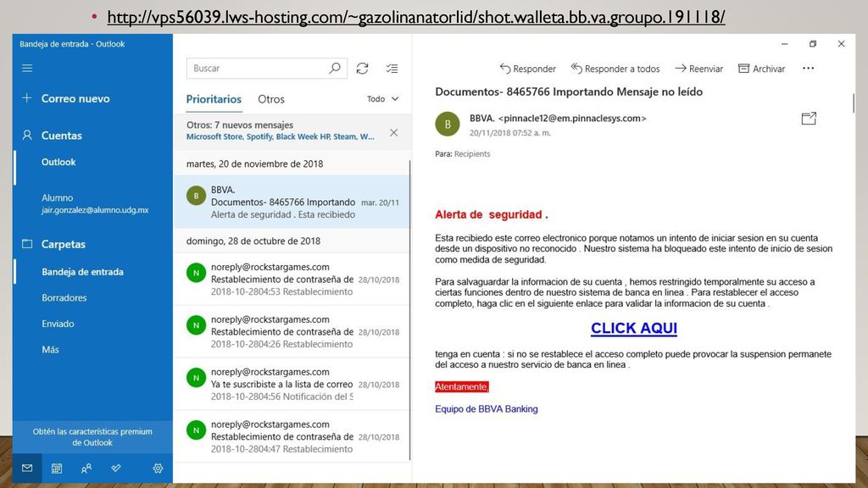This screenshot has height=488, width=868.
Task: Switch to the Prioritarios tab
Action: (214, 99)
